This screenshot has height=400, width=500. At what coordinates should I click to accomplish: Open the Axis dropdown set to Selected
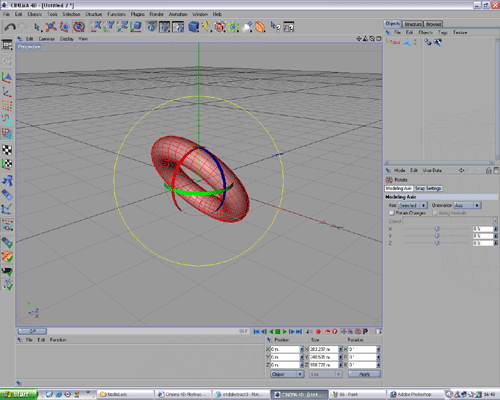413,205
